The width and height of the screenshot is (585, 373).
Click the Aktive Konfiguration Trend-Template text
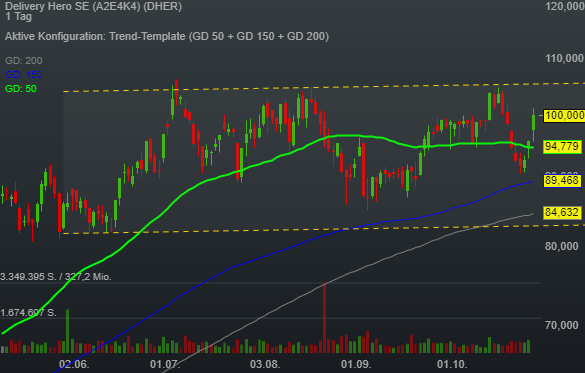pyautogui.click(x=167, y=36)
